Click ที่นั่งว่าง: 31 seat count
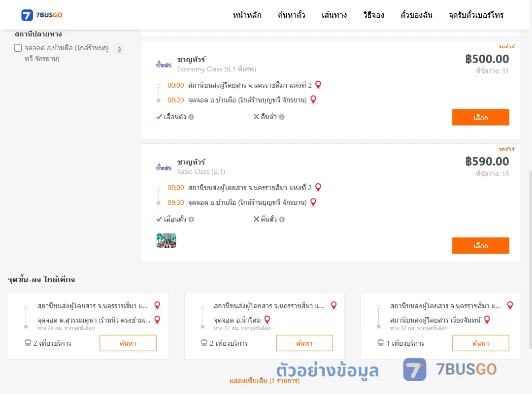Viewport: 532px width, 394px height. pyautogui.click(x=492, y=71)
